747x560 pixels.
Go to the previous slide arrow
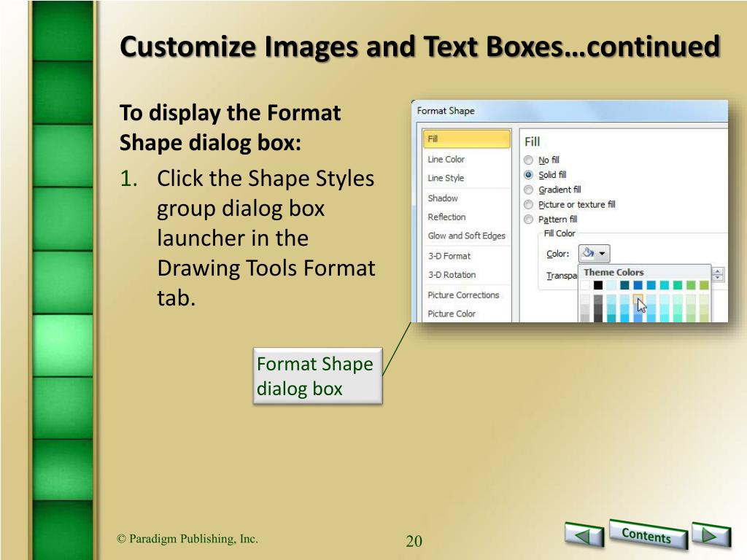[x=584, y=534]
